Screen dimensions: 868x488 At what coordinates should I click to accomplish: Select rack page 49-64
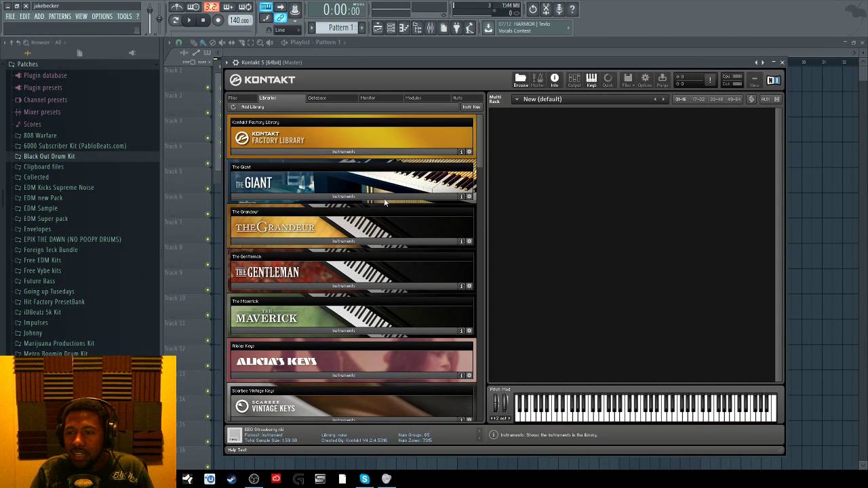(x=734, y=100)
